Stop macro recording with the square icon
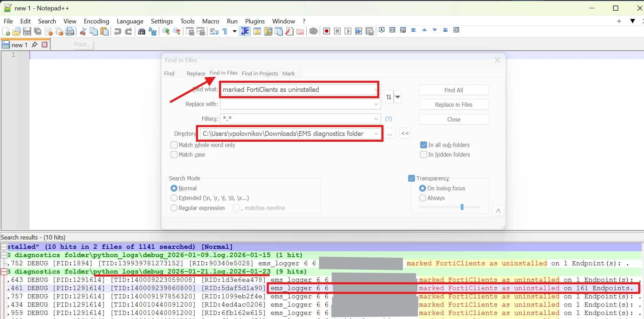Screen dimensions: 644x319 click(337, 31)
